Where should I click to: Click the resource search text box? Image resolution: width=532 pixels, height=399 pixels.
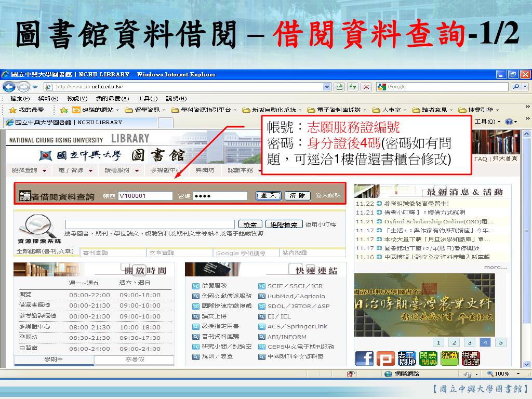pyautogui.click(x=150, y=224)
